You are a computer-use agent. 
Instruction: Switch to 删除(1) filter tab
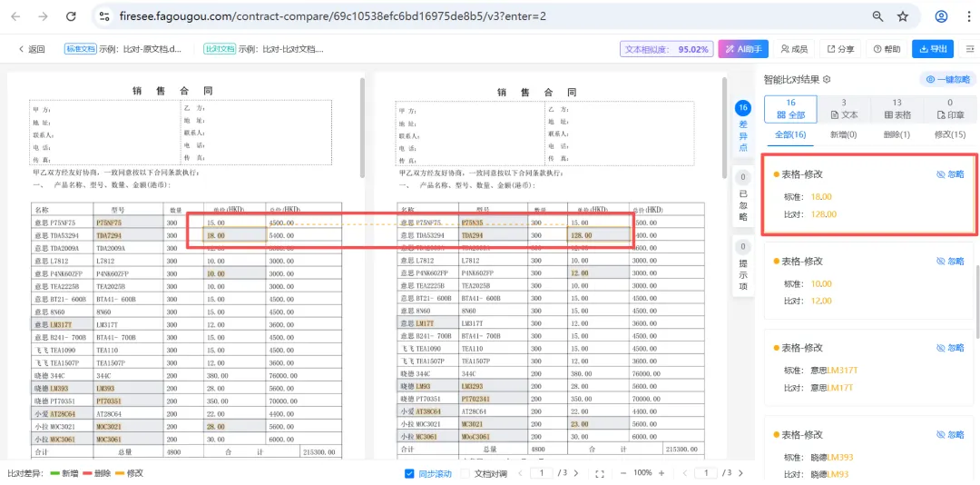(x=897, y=134)
